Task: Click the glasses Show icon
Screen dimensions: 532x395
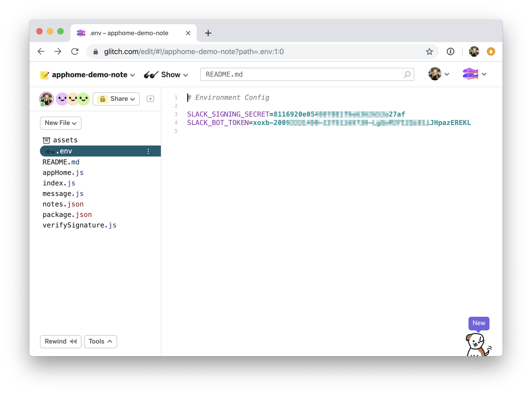Action: [x=150, y=74]
